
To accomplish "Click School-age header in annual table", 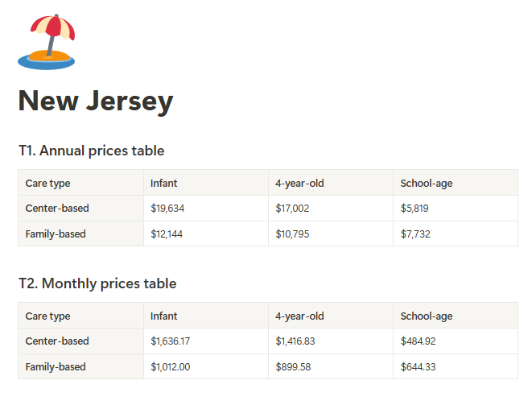I will pyautogui.click(x=456, y=184).
